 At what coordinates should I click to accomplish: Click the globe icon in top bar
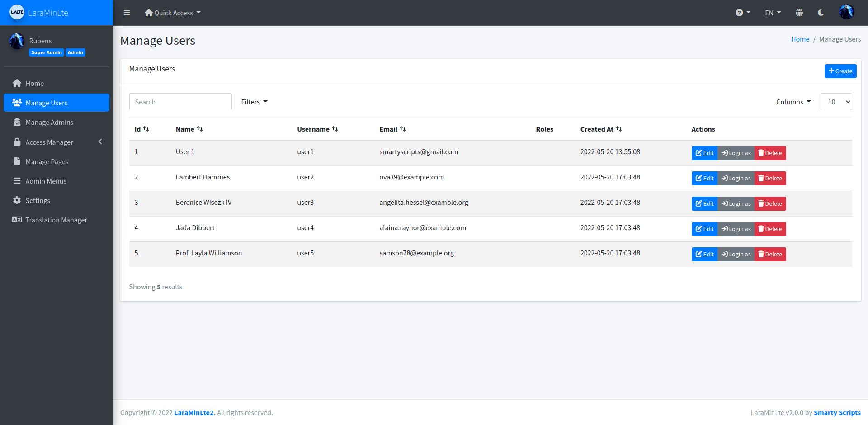(x=799, y=13)
